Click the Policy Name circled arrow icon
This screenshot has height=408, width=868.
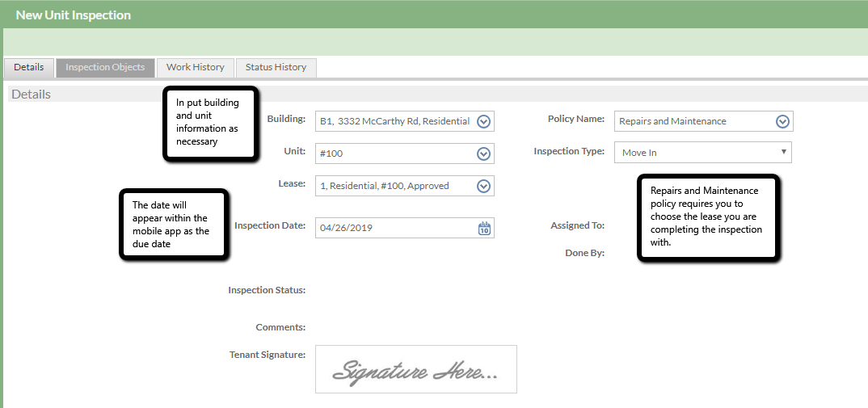tap(782, 122)
